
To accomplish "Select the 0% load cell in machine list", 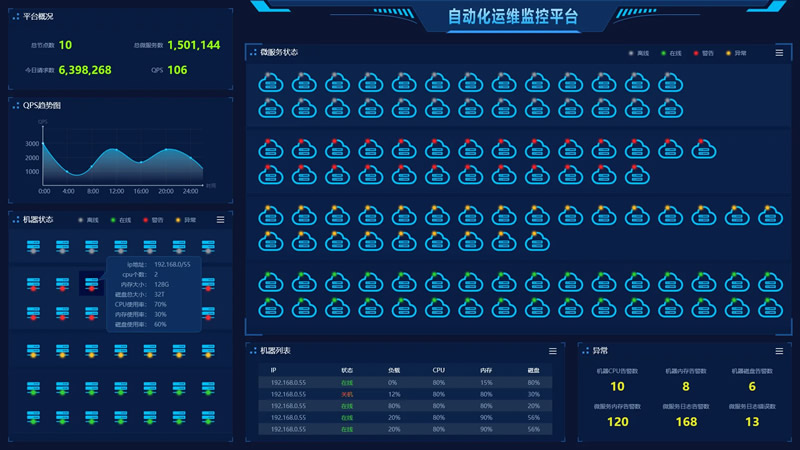I will (392, 383).
